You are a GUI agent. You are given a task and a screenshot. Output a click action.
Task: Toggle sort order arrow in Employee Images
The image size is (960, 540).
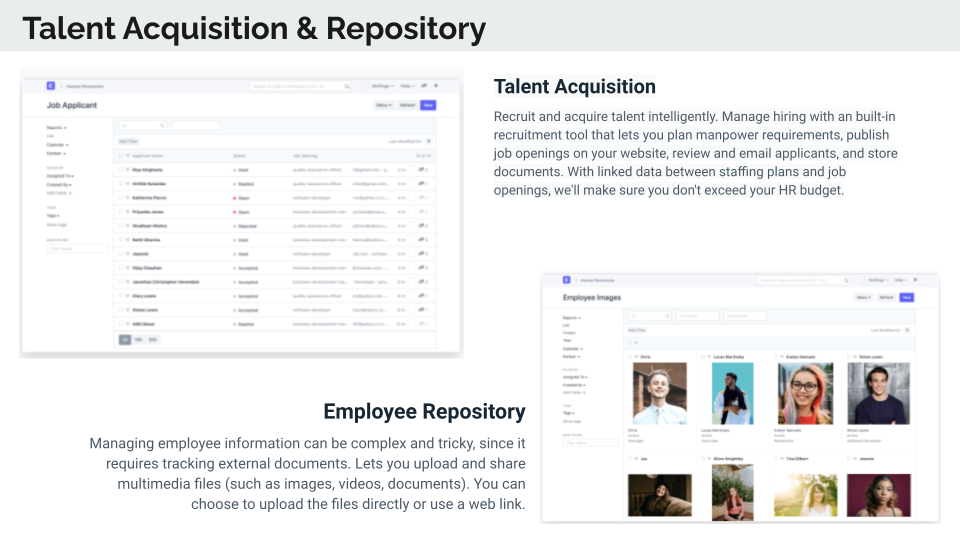(908, 329)
